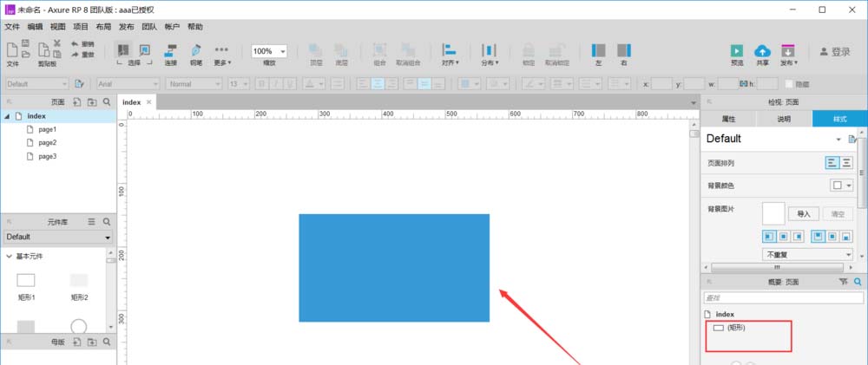The image size is (868, 365).
Task: Select the intersected selection mode tool
Action: pyautogui.click(x=123, y=50)
